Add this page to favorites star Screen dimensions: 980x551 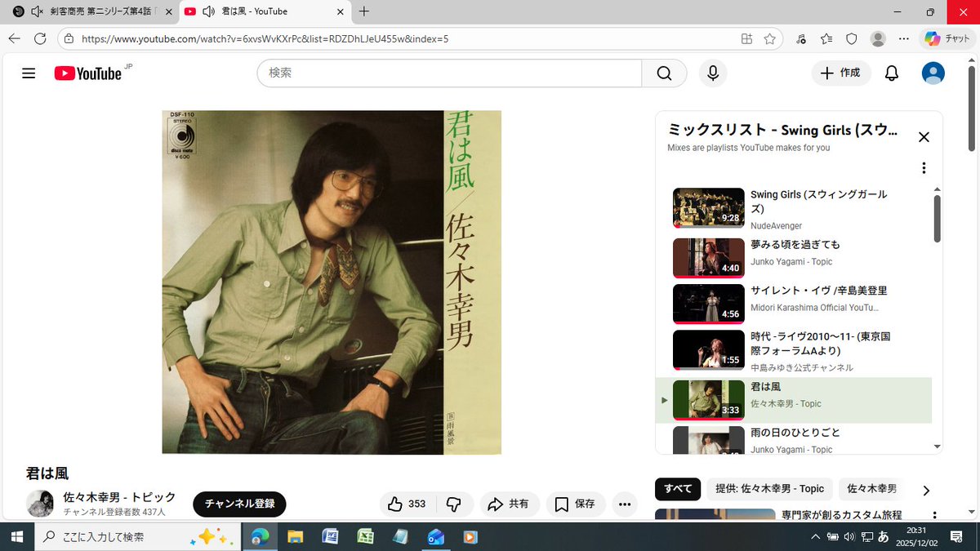click(x=769, y=38)
